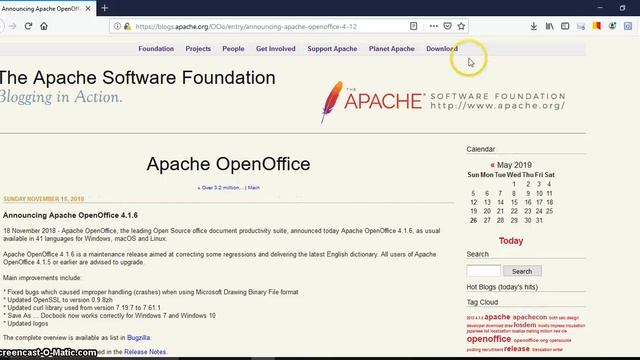Click the 'Apache OpenOffice' blog title

(228, 164)
